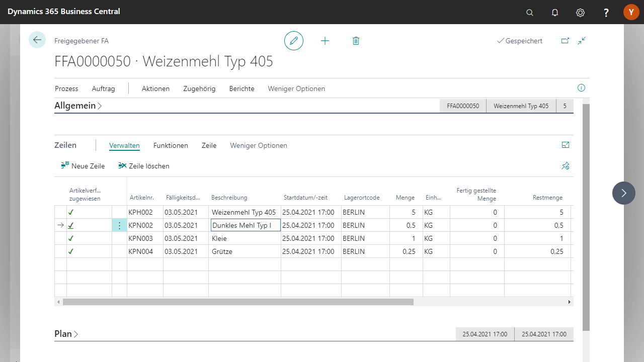This screenshot has height=362, width=644.
Task: Go to next record arrow
Action: 624,193
